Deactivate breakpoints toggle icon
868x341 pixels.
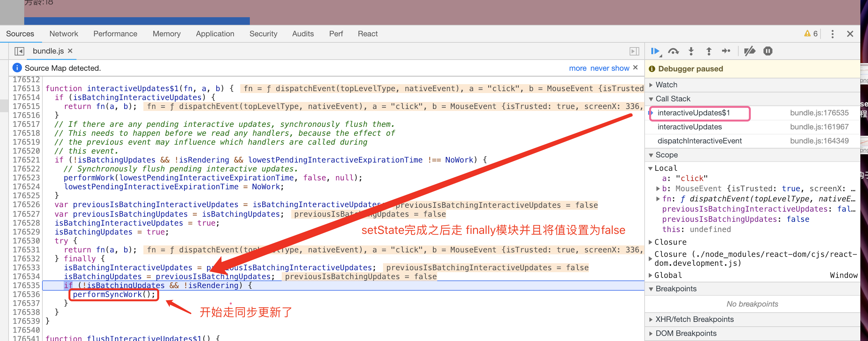tap(749, 51)
